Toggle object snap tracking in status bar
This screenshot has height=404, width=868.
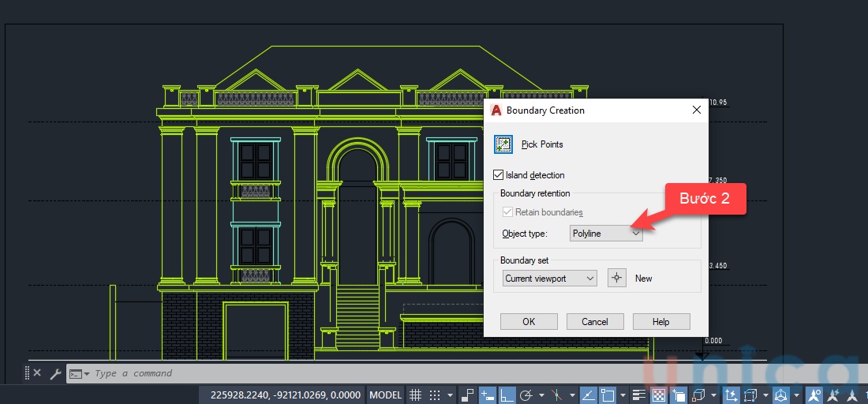(x=589, y=395)
